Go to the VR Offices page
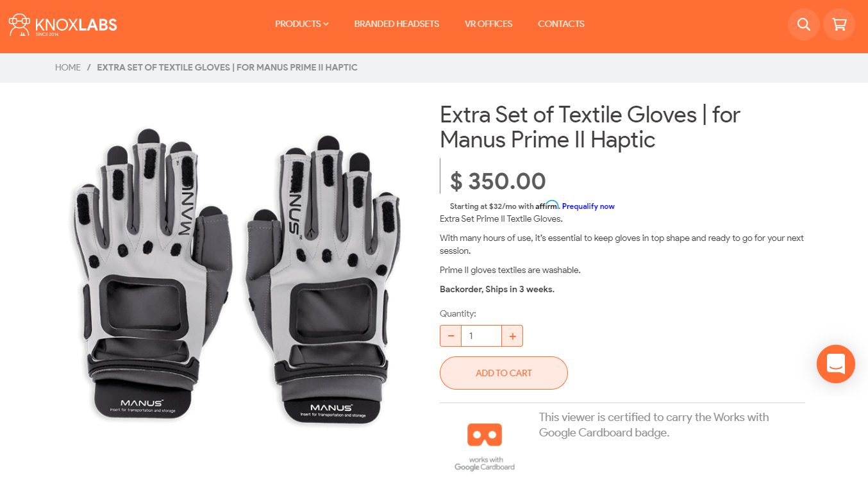Viewport: 868px width, 480px height. (x=488, y=24)
